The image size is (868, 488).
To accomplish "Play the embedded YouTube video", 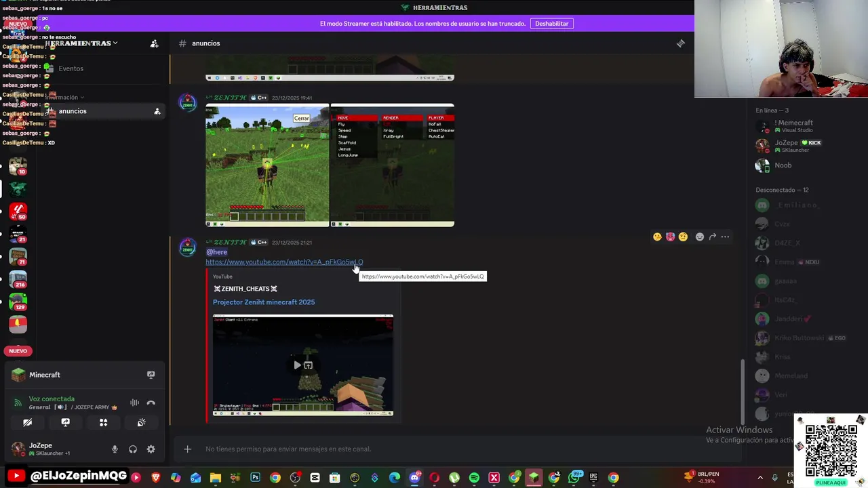I will point(297,365).
